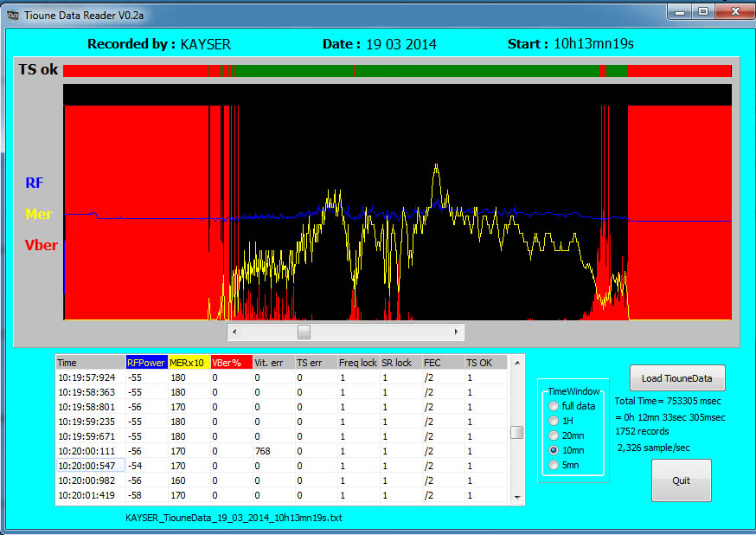This screenshot has width=756, height=535.
Task: Click the TS err column header
Action: click(317, 363)
